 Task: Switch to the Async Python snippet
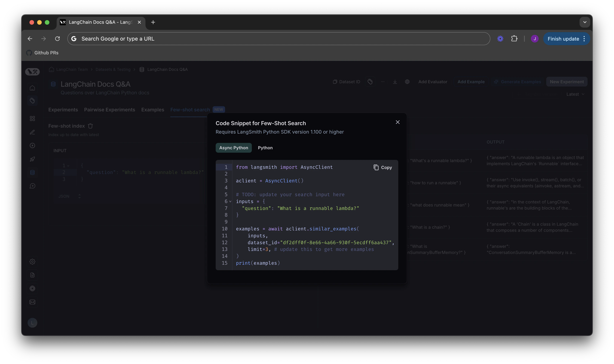click(233, 148)
